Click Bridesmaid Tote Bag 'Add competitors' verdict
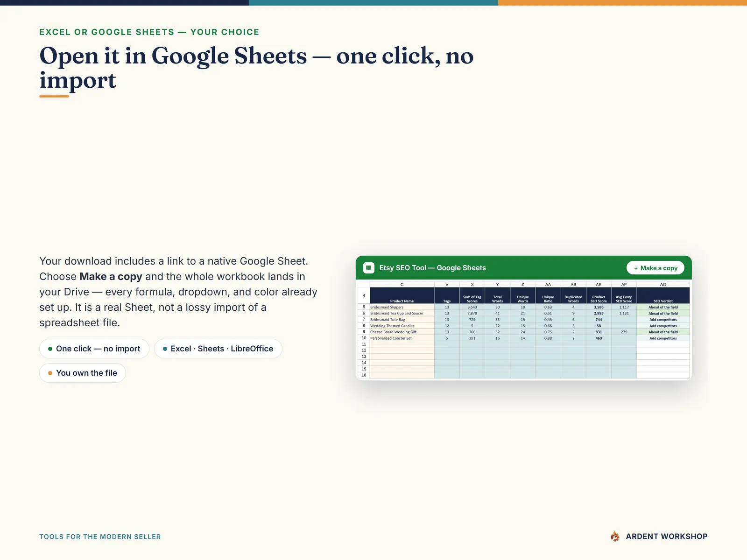747x560 pixels. (663, 320)
